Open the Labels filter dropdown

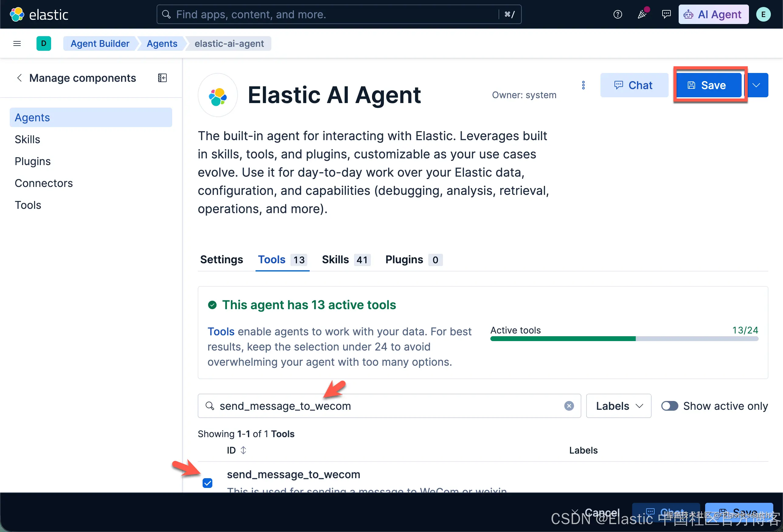(619, 406)
